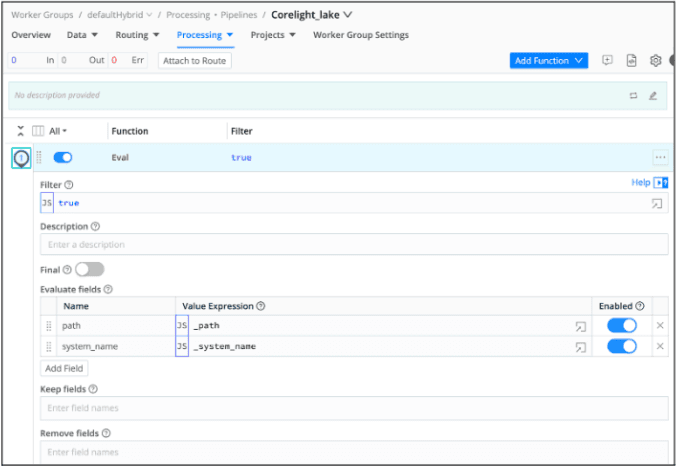
Task: Click the No description provided text
Action: click(57, 95)
